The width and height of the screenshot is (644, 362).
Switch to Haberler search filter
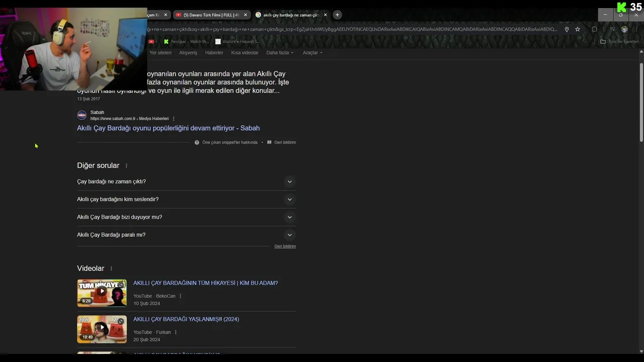[214, 53]
